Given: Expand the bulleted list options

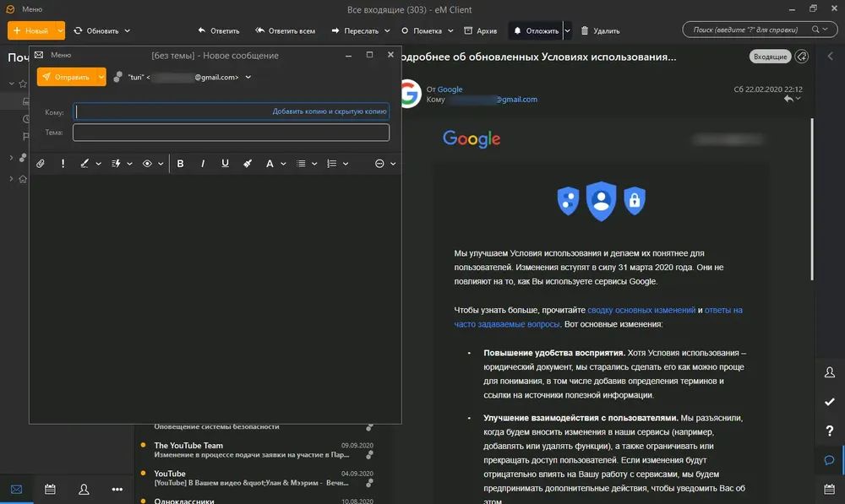Looking at the screenshot, I should pyautogui.click(x=314, y=164).
